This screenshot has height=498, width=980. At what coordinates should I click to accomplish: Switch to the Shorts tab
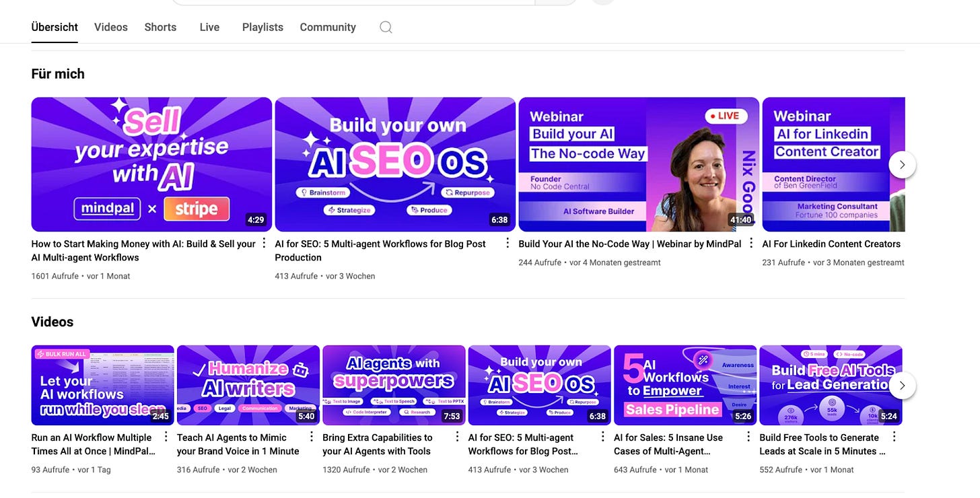(x=160, y=27)
